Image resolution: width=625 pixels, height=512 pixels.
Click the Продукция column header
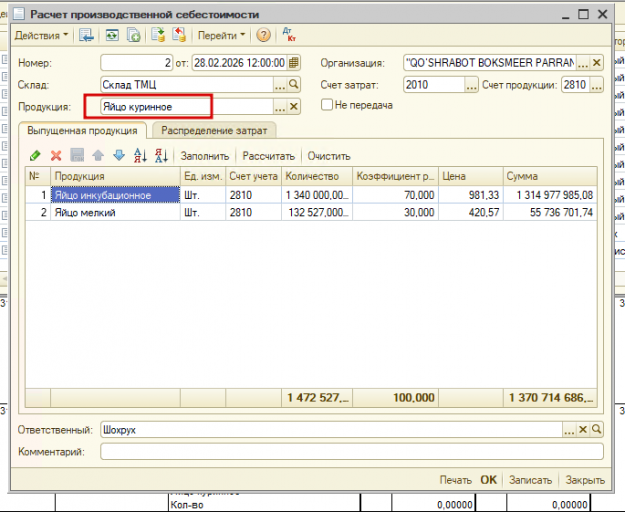[x=115, y=176]
